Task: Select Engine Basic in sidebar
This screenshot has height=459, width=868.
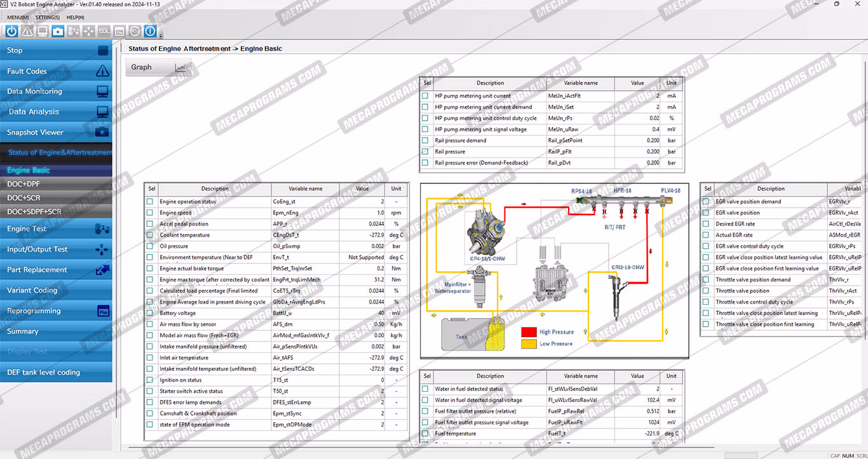Action: point(56,170)
